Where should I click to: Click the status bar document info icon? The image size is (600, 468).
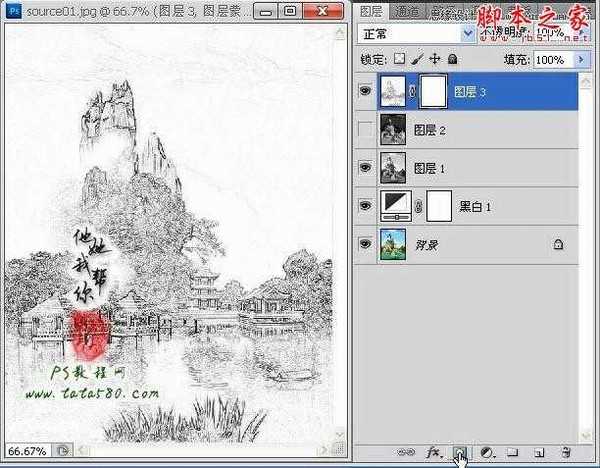(x=62, y=450)
